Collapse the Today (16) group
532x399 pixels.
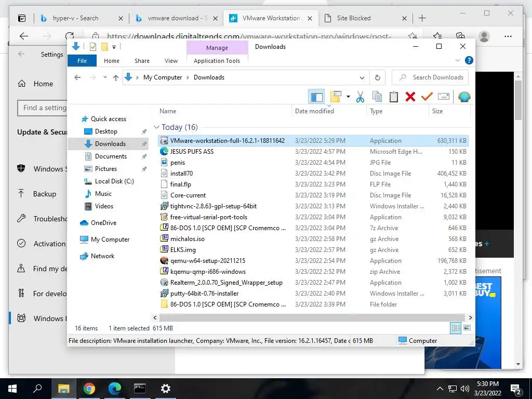156,127
